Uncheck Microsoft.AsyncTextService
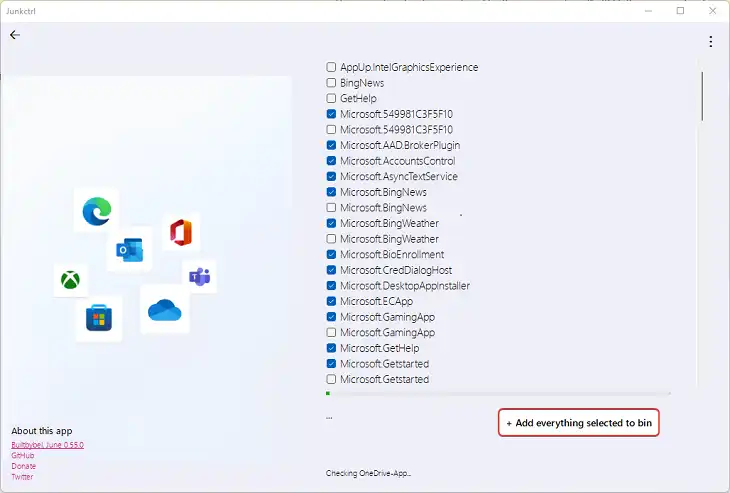This screenshot has width=730, height=493. click(331, 176)
